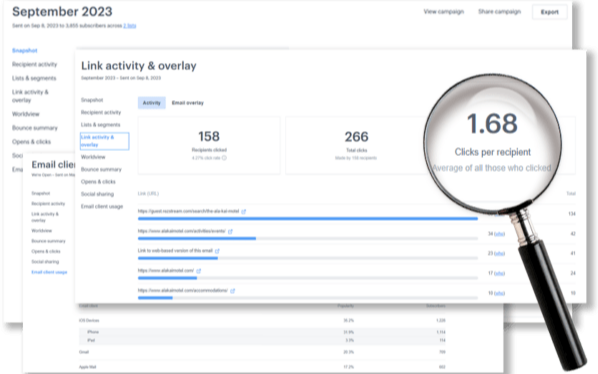Click 'who' link next to 34 clicks
Screen dimensions: 598x374
[500, 234]
